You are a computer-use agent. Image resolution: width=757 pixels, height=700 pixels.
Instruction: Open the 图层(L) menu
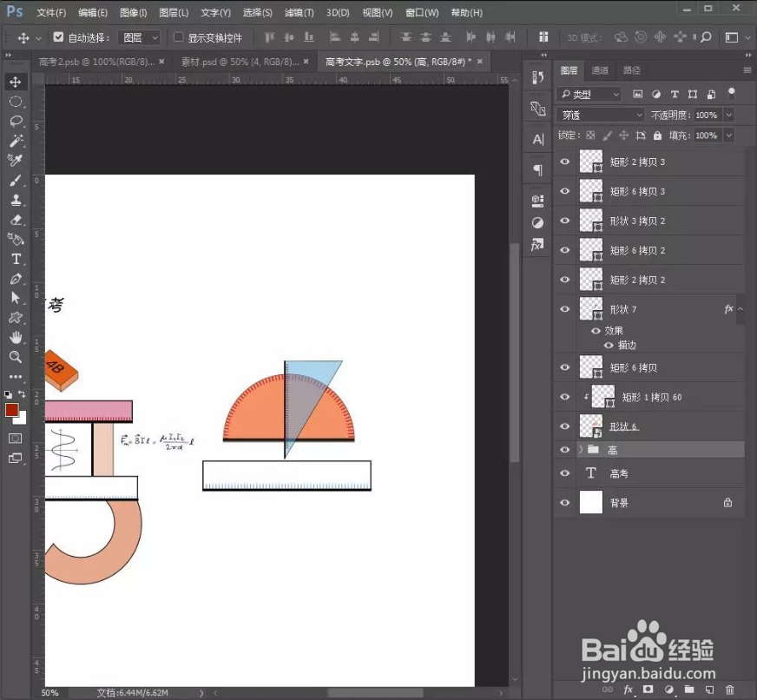pyautogui.click(x=174, y=12)
